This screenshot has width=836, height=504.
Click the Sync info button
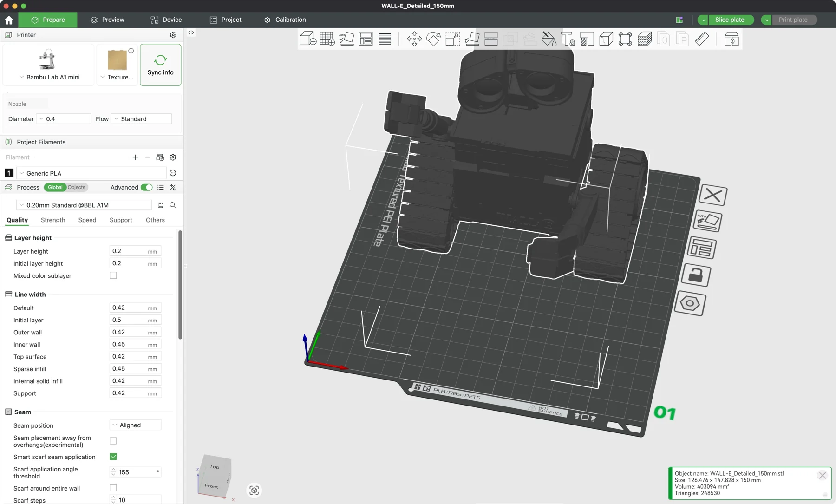161,65
